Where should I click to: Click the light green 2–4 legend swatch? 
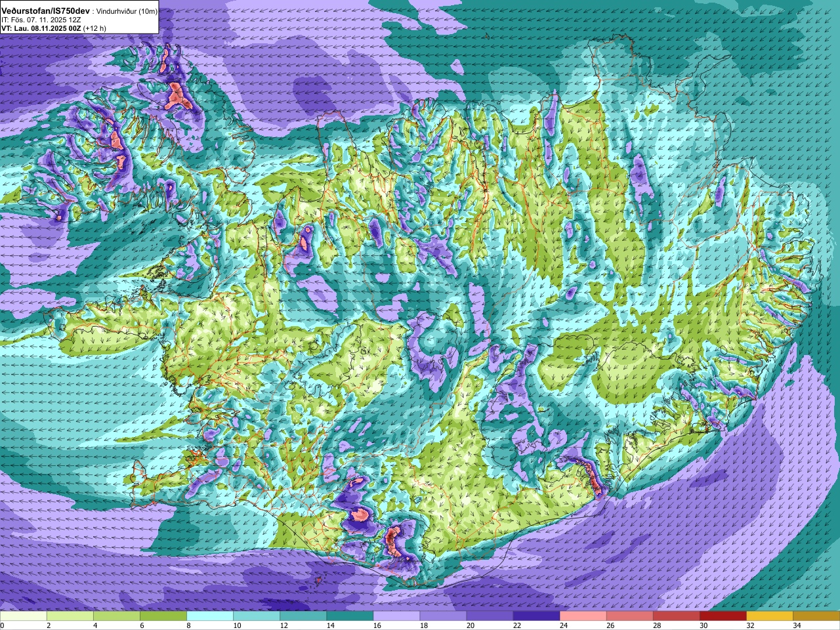pos(70,616)
